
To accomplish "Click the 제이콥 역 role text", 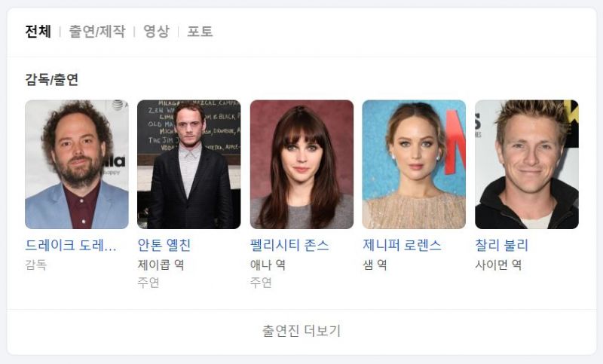I will (161, 265).
